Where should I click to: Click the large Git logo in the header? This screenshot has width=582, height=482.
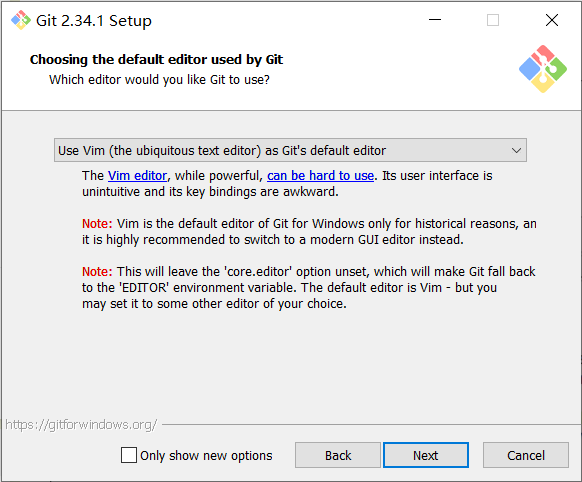[x=543, y=69]
